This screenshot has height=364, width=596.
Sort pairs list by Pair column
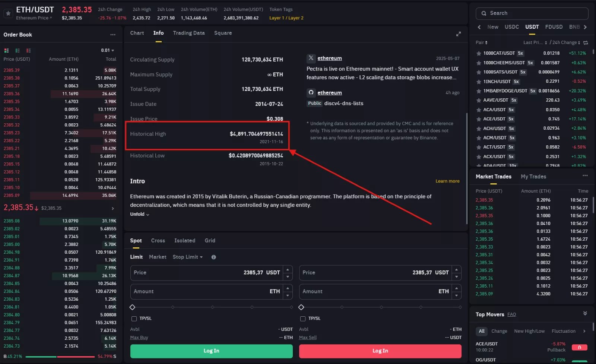point(481,42)
